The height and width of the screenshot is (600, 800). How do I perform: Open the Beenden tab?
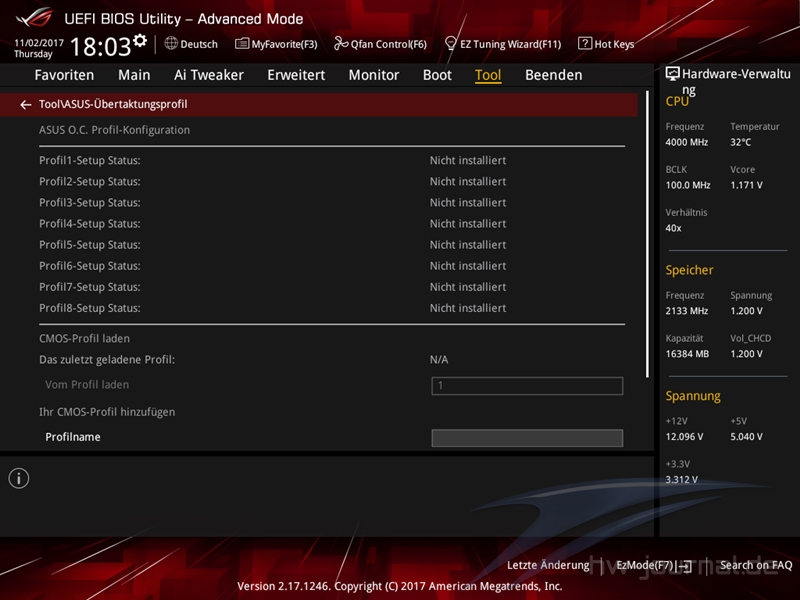(x=554, y=75)
